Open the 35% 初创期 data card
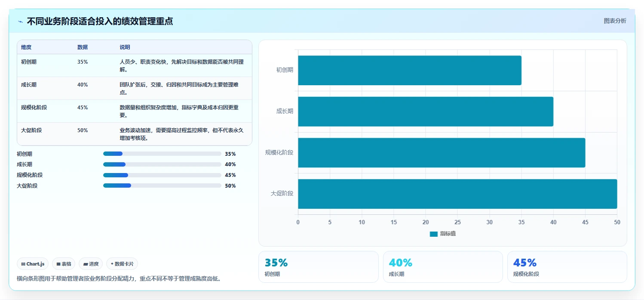 coord(319,267)
